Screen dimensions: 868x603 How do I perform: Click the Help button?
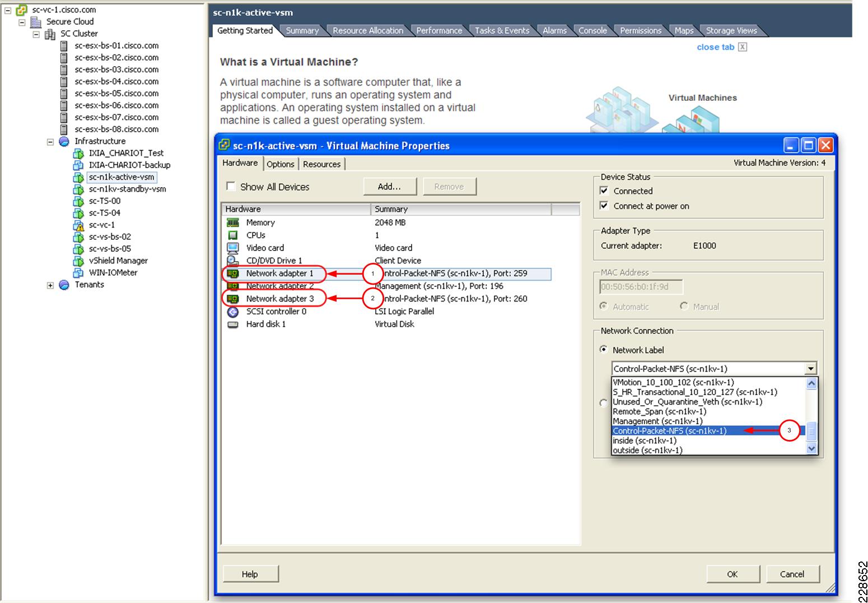coord(250,574)
